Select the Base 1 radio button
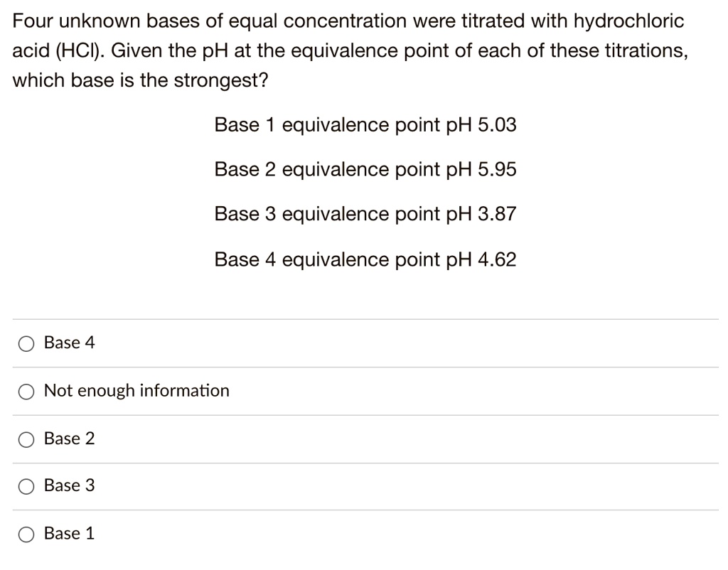 (26, 533)
